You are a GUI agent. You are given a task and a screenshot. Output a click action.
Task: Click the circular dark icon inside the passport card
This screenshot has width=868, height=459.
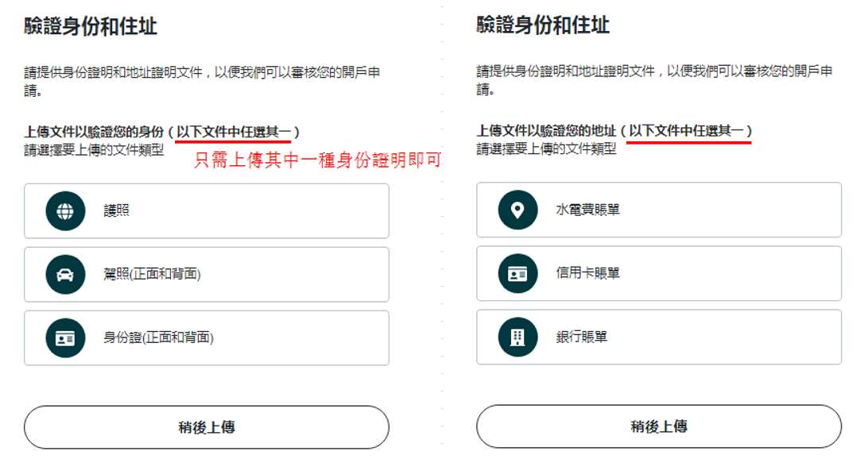click(x=65, y=210)
